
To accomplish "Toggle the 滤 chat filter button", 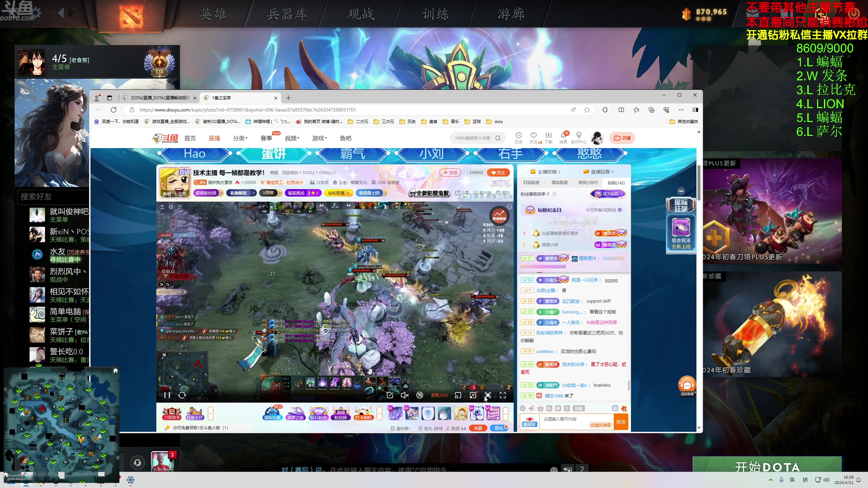I will point(615,408).
